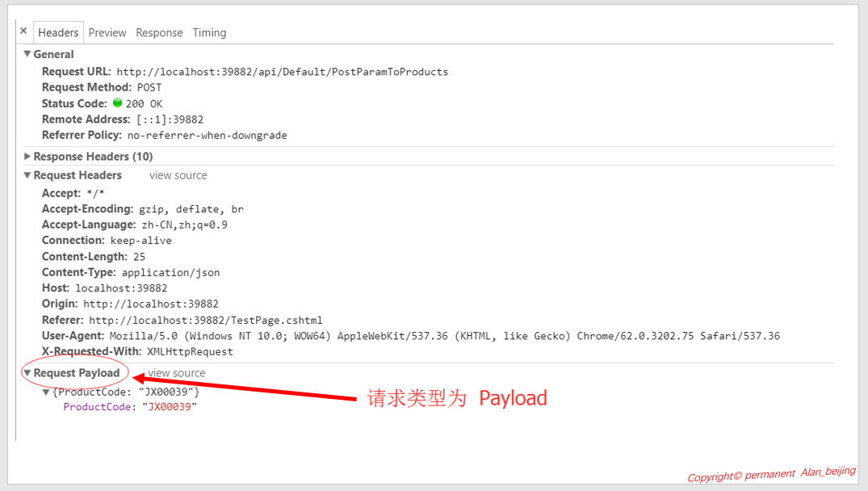This screenshot has width=868, height=491.
Task: Close the request details panel
Action: [23, 31]
